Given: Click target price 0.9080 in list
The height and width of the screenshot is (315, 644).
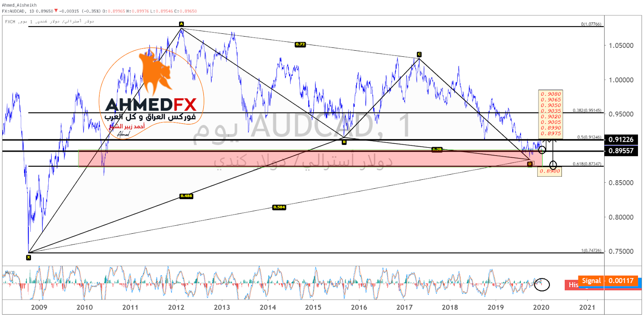Looking at the screenshot, I should [551, 94].
